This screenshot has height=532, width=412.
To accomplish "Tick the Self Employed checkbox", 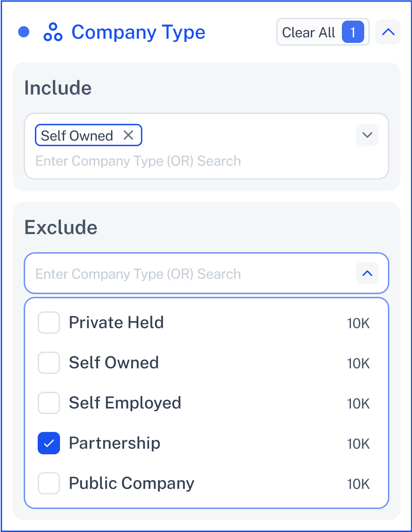I will tap(49, 403).
